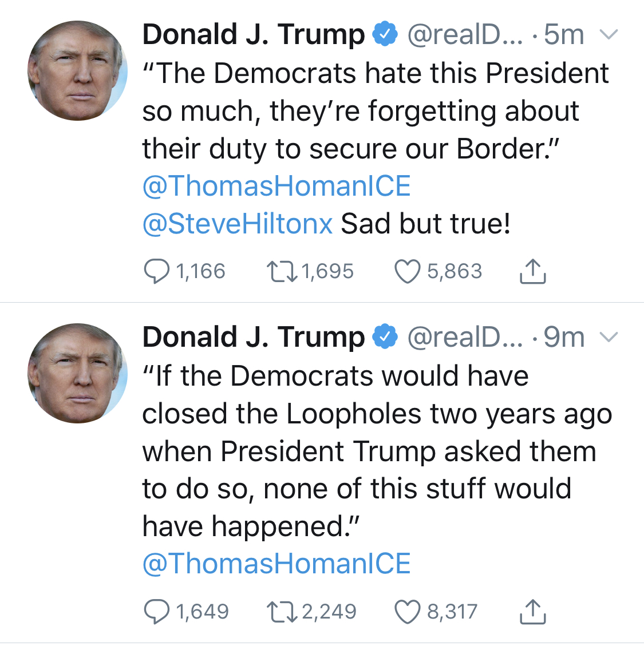The width and height of the screenshot is (644, 646).
Task: Tap the second tweet's profile picture
Action: pyautogui.click(x=77, y=373)
